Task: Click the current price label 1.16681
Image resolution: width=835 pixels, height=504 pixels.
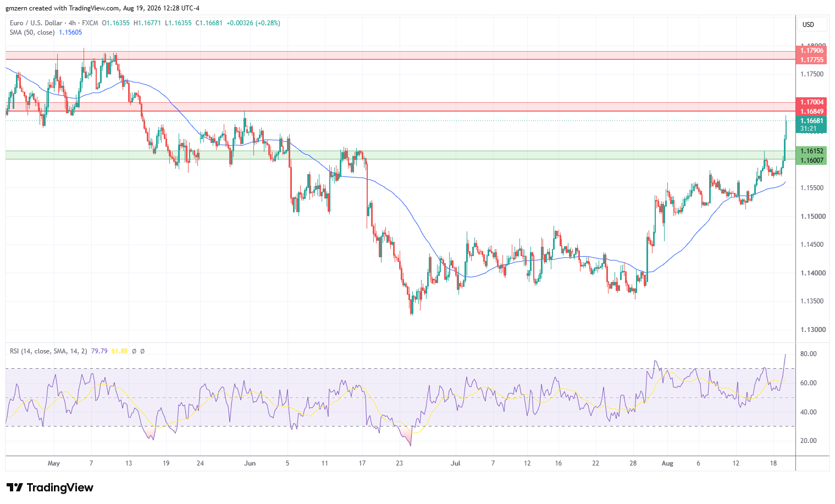Action: point(811,121)
